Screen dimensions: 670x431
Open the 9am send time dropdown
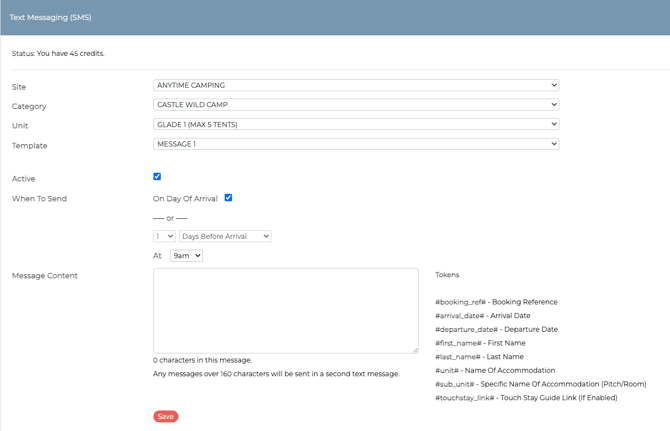[186, 256]
